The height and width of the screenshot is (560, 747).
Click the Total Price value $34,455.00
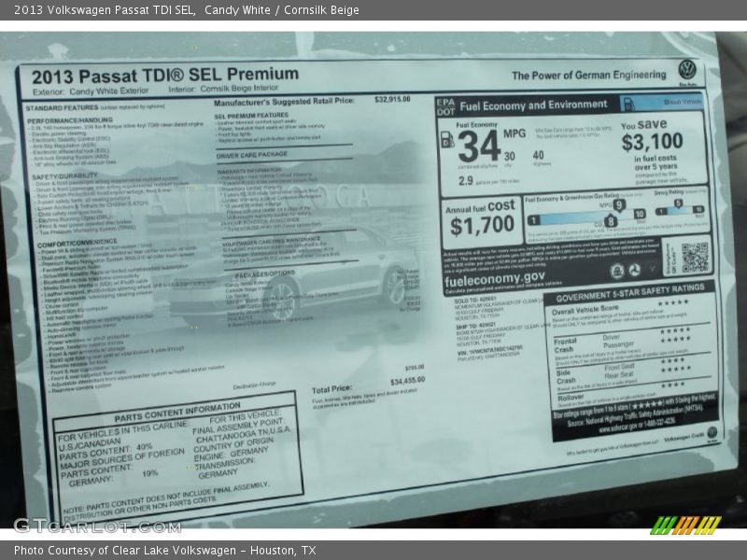click(x=407, y=381)
